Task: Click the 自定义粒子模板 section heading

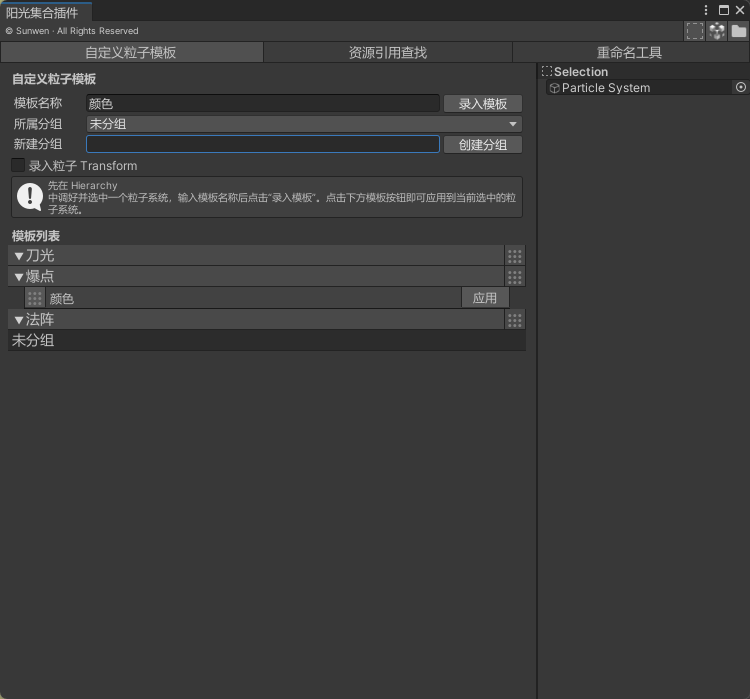Action: tap(54, 79)
